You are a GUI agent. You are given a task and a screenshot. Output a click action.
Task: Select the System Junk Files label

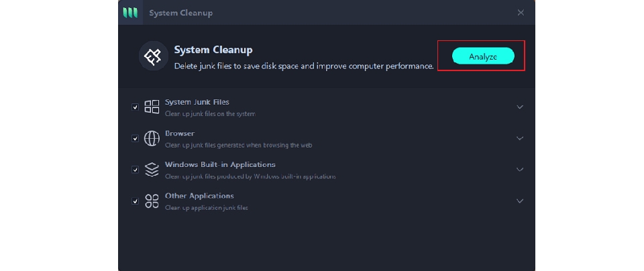tap(197, 102)
